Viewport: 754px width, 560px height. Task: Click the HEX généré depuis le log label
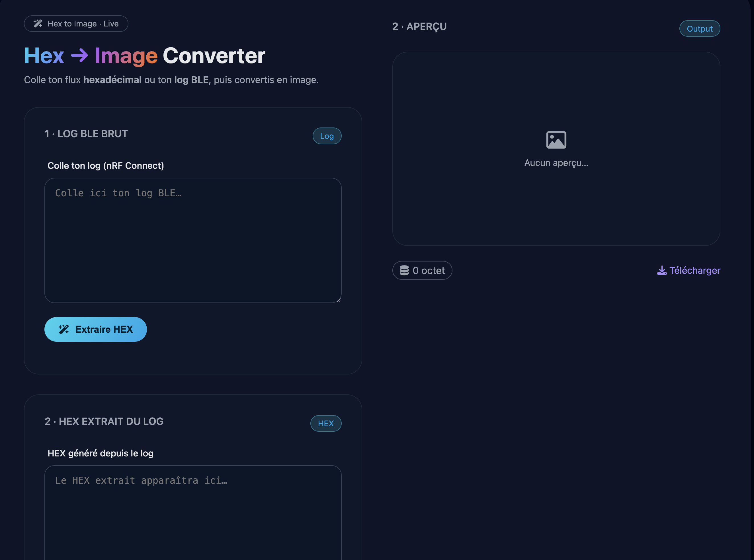tap(101, 453)
